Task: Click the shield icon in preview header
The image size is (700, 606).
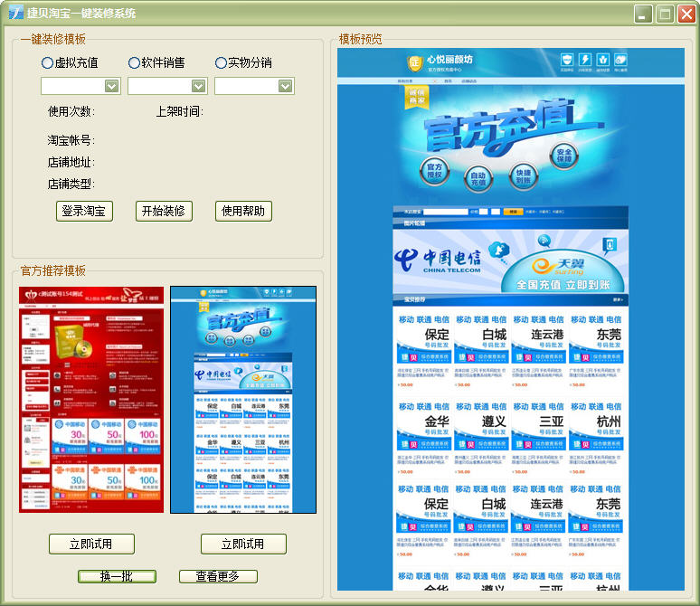Action: (x=567, y=60)
